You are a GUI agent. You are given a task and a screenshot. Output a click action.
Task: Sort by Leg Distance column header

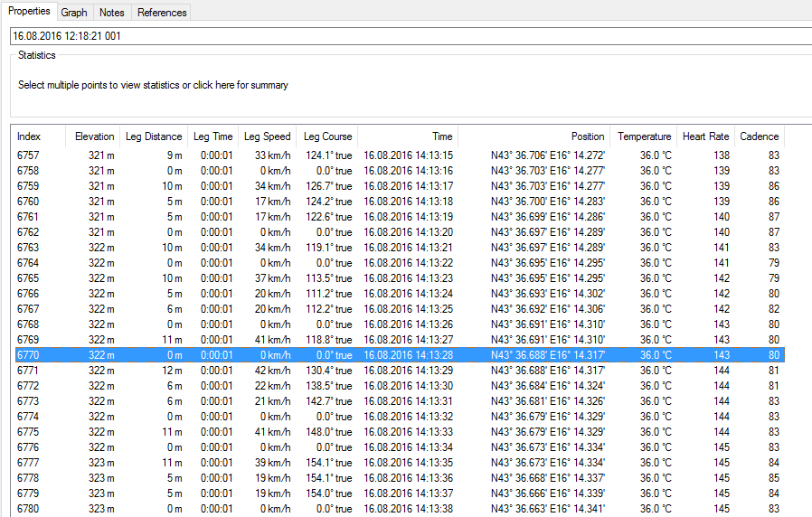click(154, 136)
